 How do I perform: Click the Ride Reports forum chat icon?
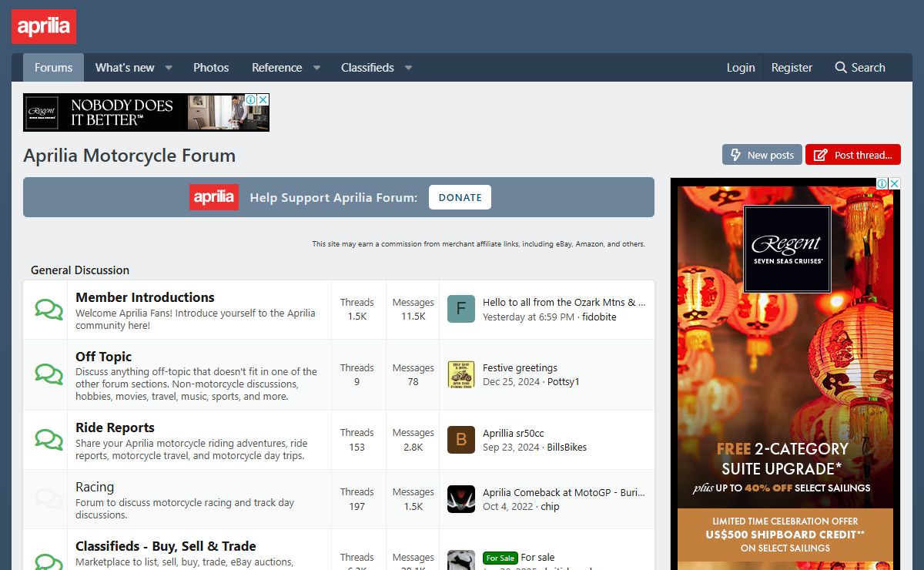49,440
